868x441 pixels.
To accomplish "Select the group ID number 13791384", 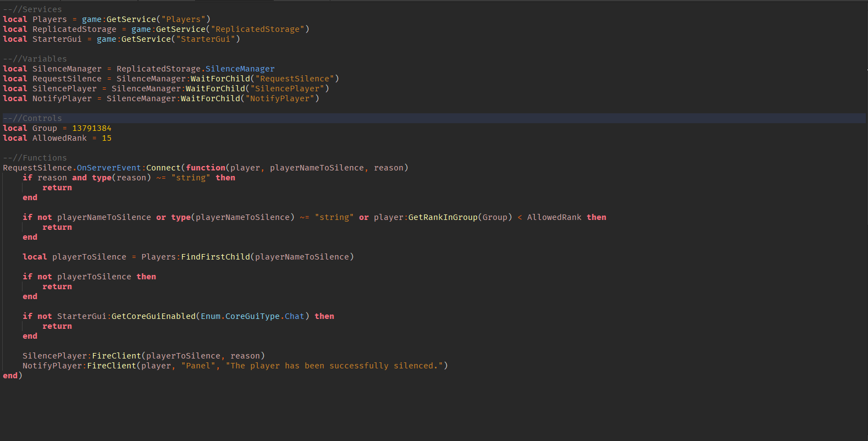I will (x=92, y=128).
